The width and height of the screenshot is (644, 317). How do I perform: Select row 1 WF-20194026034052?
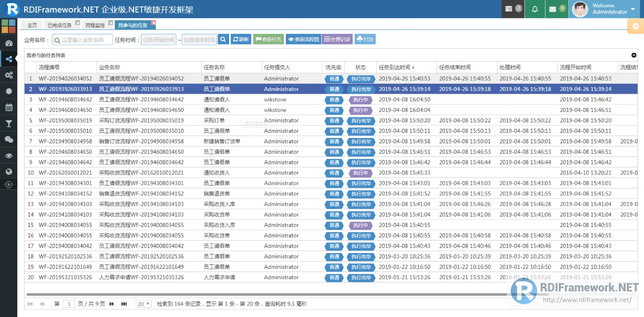click(x=331, y=78)
